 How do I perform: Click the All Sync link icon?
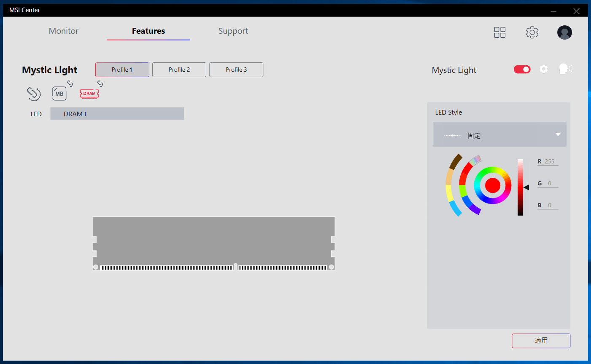[x=34, y=94]
